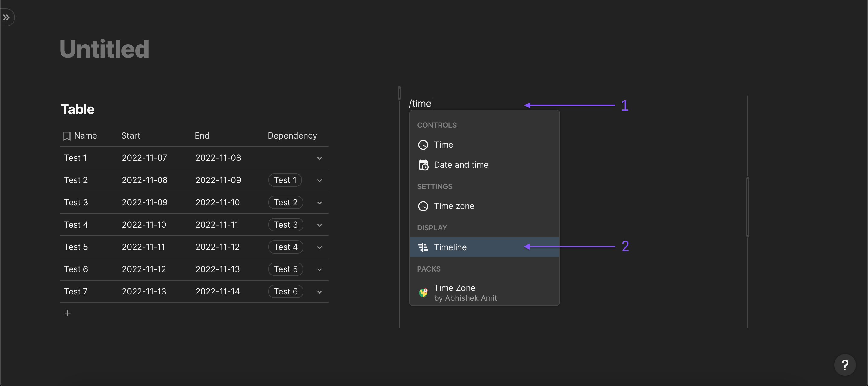
Task: Select Time zone setting option
Action: click(x=454, y=206)
